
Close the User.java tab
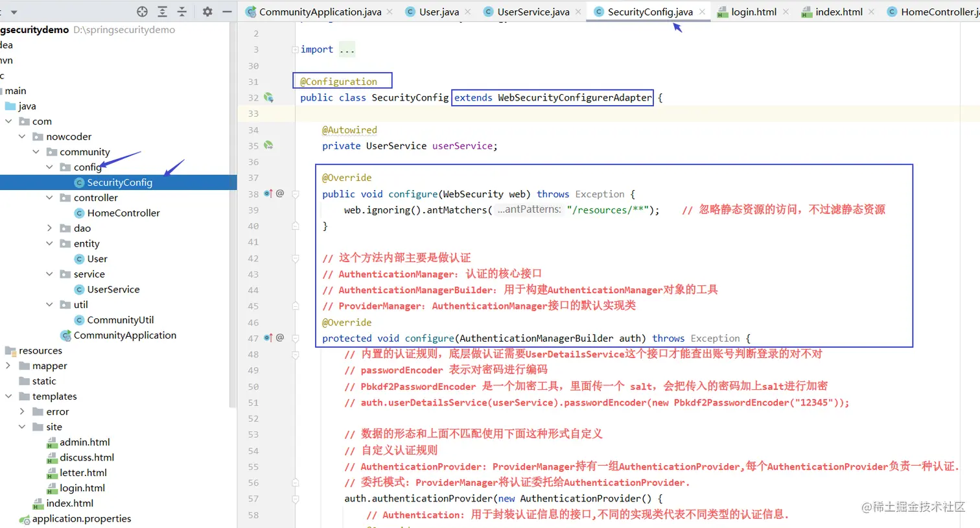(x=468, y=12)
